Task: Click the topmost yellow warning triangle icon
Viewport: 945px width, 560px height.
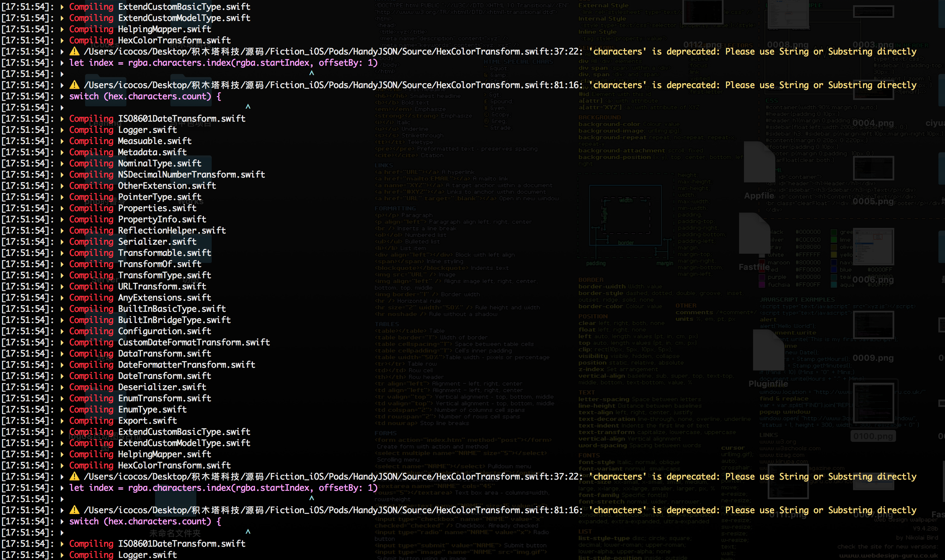Action: pyautogui.click(x=75, y=51)
